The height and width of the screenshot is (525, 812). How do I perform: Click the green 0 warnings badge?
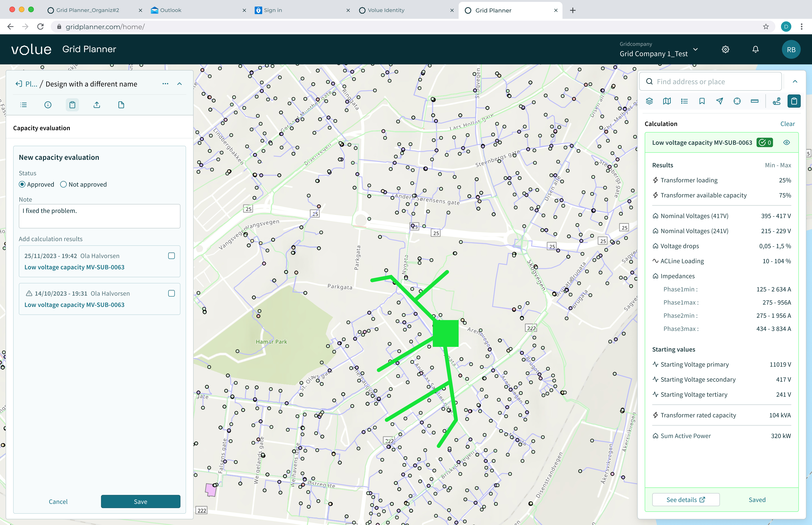pos(765,143)
